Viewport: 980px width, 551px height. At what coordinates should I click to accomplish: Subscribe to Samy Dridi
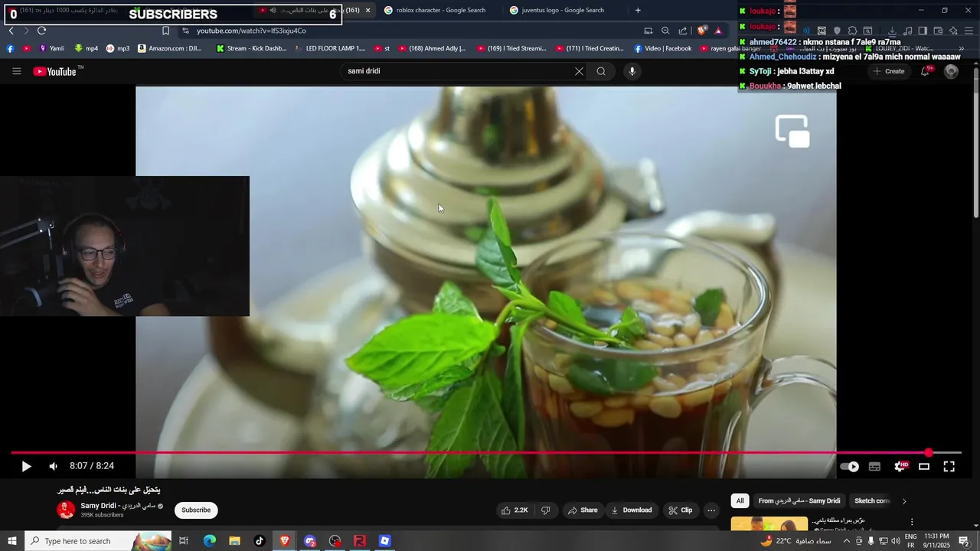point(196,510)
